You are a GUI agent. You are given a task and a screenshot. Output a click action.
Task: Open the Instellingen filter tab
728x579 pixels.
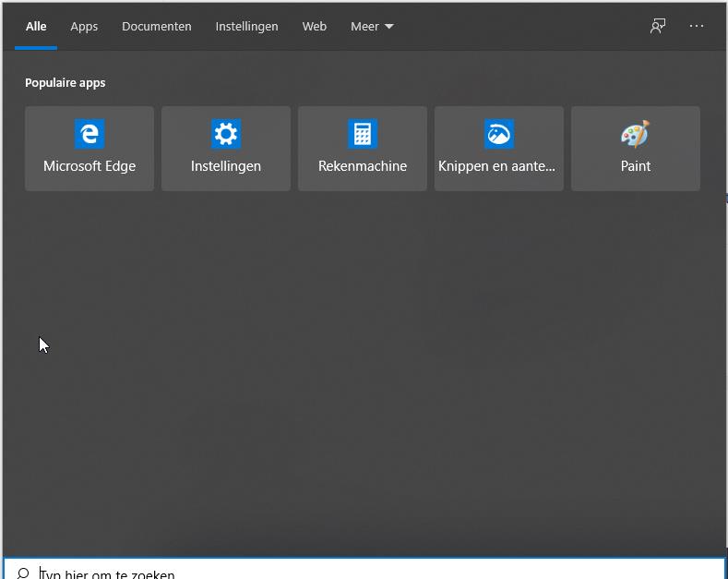(x=246, y=27)
